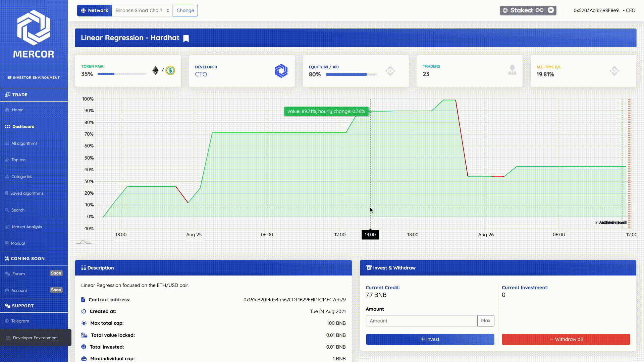Click the dollar coin token icon

pos(170,70)
